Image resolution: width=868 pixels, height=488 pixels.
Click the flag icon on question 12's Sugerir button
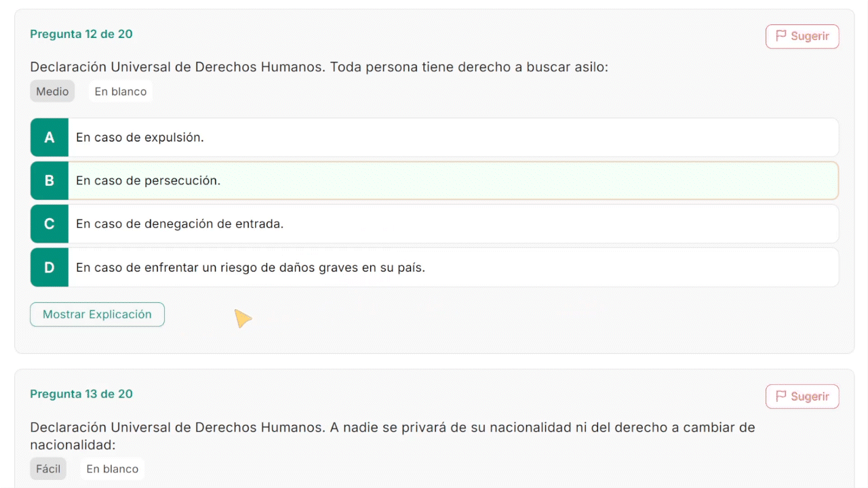click(781, 36)
